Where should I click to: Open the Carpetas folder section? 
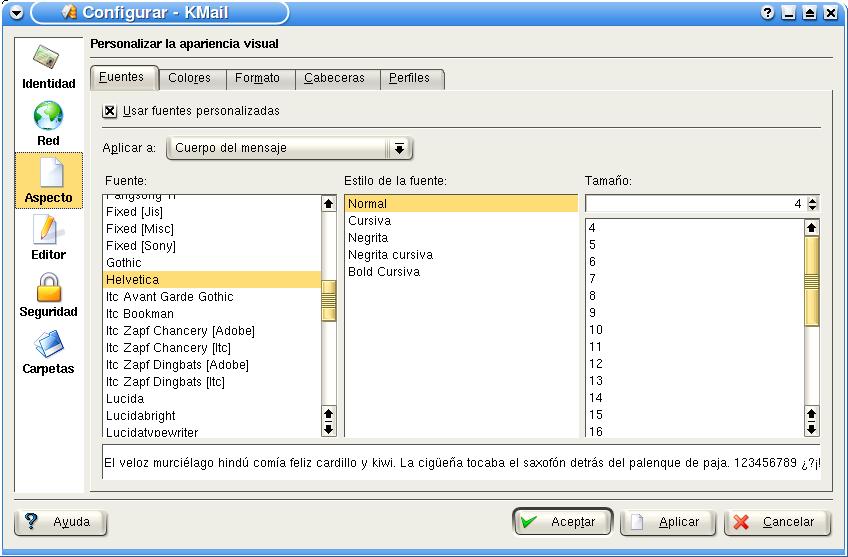point(48,351)
